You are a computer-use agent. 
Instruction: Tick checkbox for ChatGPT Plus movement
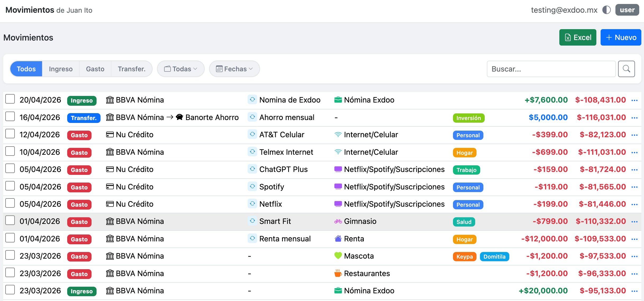10,169
